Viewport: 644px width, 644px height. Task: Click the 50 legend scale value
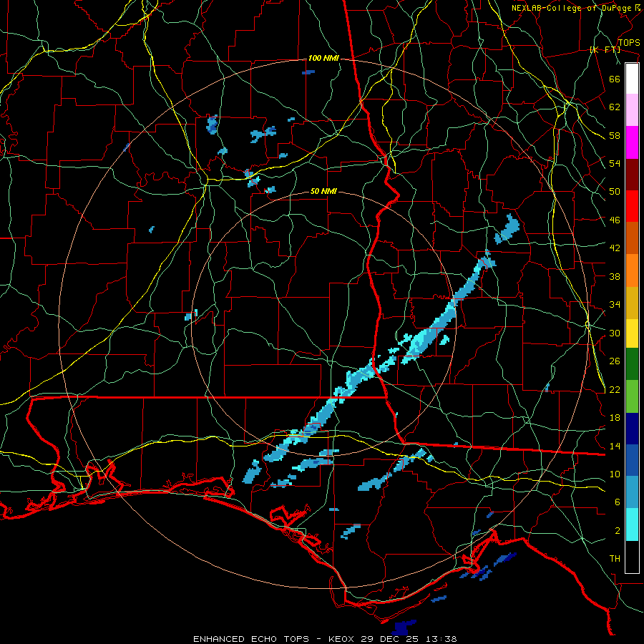click(615, 192)
